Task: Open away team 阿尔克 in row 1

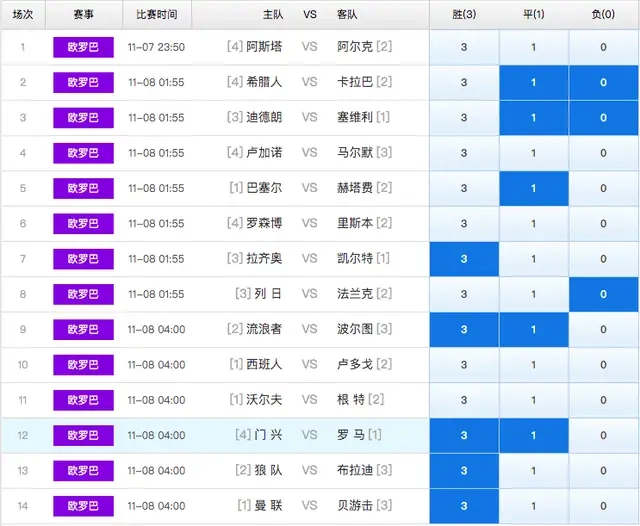Action: pos(355,47)
